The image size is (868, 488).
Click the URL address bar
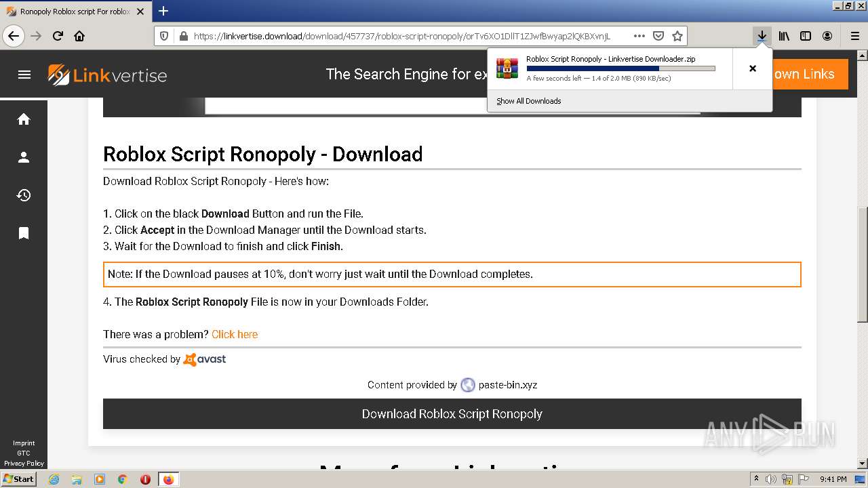(401, 36)
